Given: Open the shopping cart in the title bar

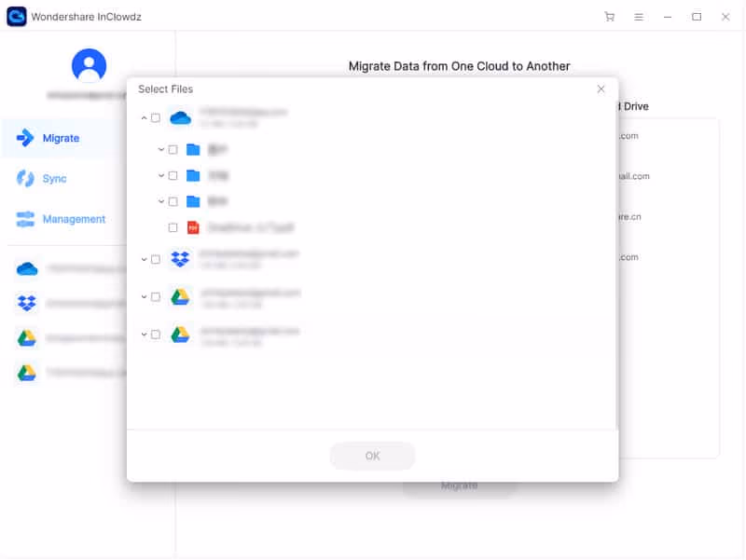Looking at the screenshot, I should point(610,17).
